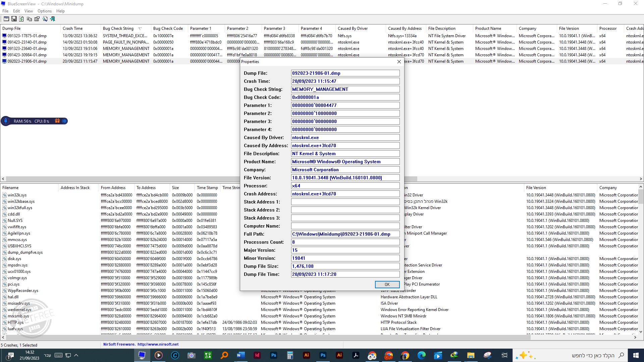Viewport: 644px width, 362px height.
Task: Open Microsoft Word from the taskbar
Action: pos(240,355)
